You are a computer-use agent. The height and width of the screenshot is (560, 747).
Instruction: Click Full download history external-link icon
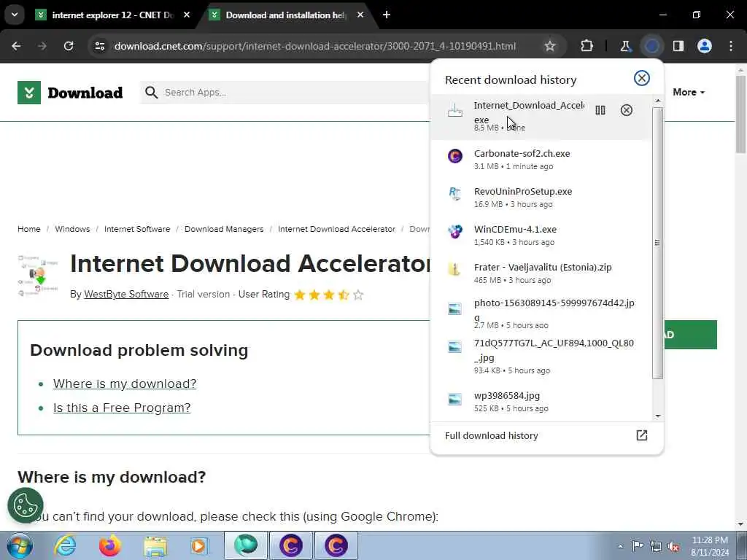click(642, 435)
